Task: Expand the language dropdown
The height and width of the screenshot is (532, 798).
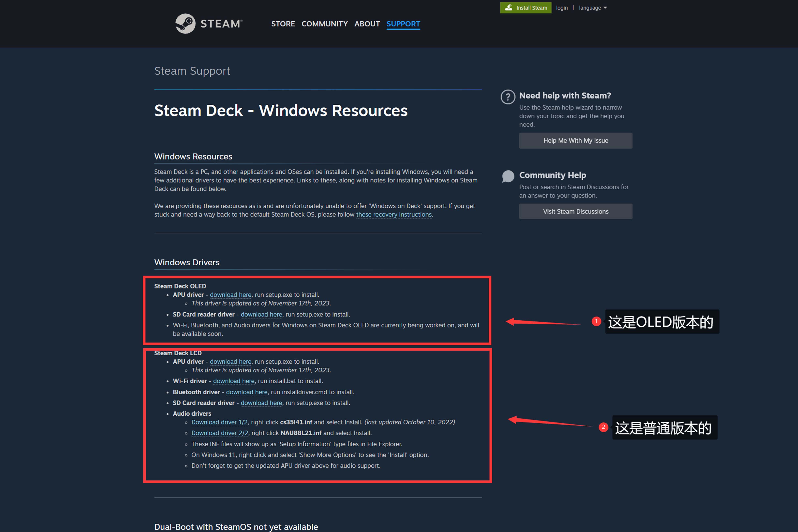Action: coord(593,8)
